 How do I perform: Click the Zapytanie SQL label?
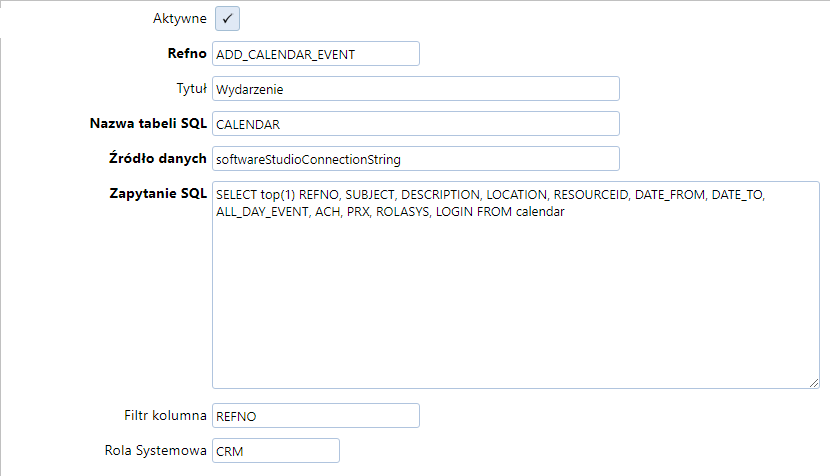(158, 194)
